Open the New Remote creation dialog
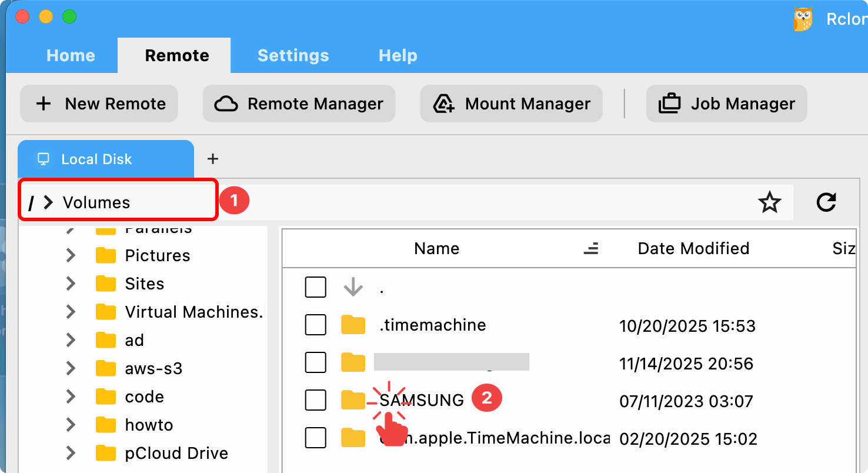This screenshot has height=473, width=868. click(98, 104)
